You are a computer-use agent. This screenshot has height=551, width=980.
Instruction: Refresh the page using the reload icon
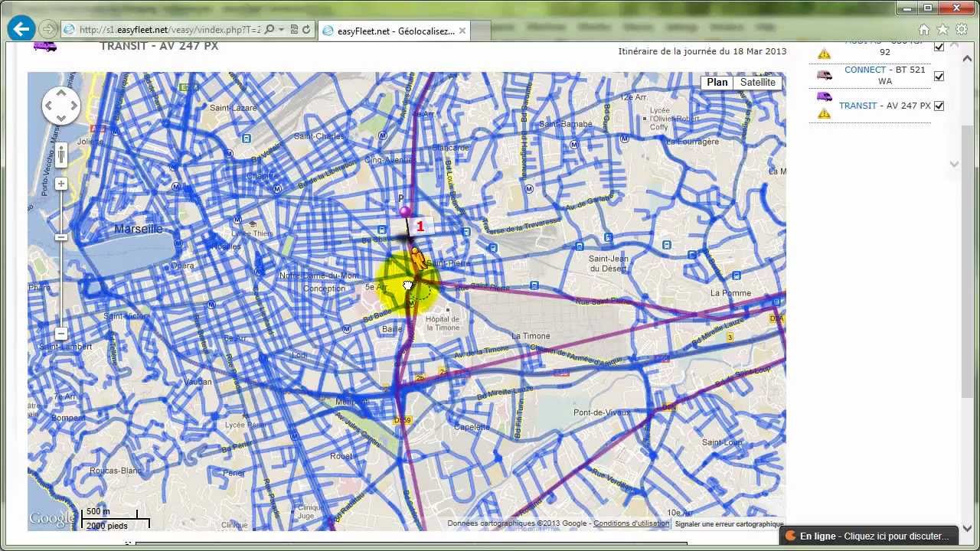(306, 30)
